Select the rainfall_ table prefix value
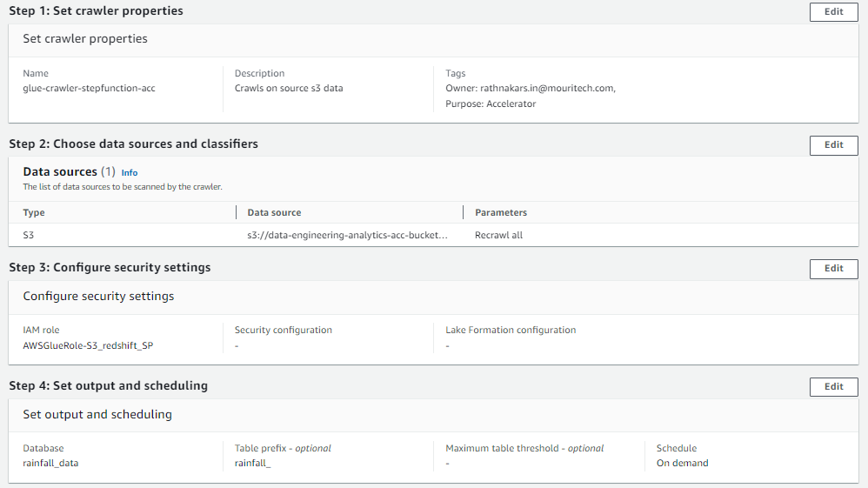Image resolution: width=868 pixels, height=488 pixels. tap(254, 463)
